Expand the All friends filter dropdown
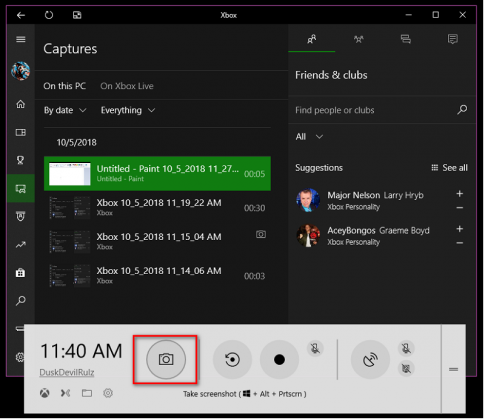485x420 pixels. pyautogui.click(x=309, y=137)
